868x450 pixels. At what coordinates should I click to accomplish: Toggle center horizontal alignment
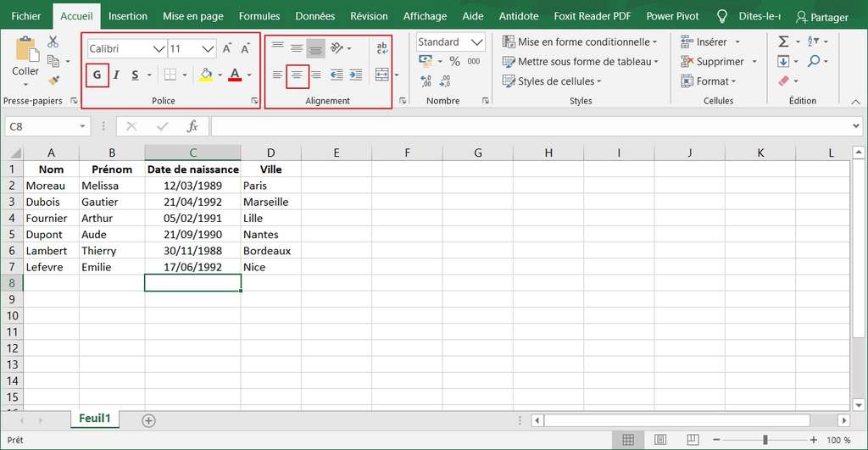click(297, 75)
